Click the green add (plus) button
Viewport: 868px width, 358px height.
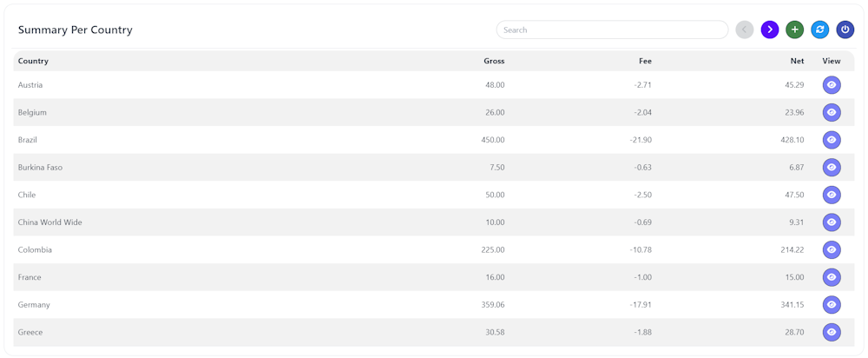click(x=794, y=30)
